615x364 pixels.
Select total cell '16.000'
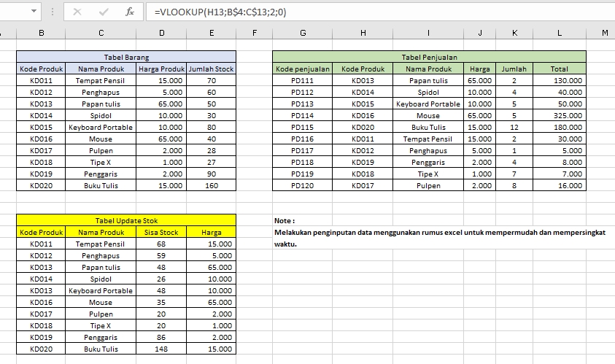560,185
